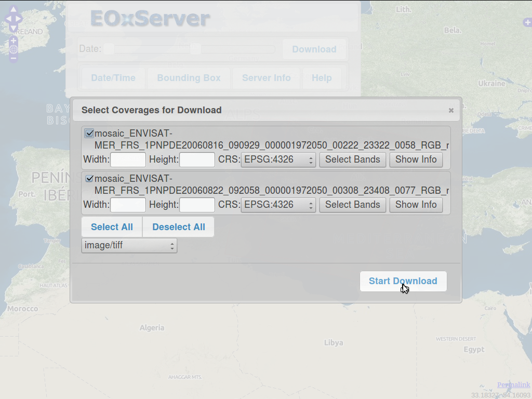Open CRS dropdown for the 20060822 coverage

(278, 205)
